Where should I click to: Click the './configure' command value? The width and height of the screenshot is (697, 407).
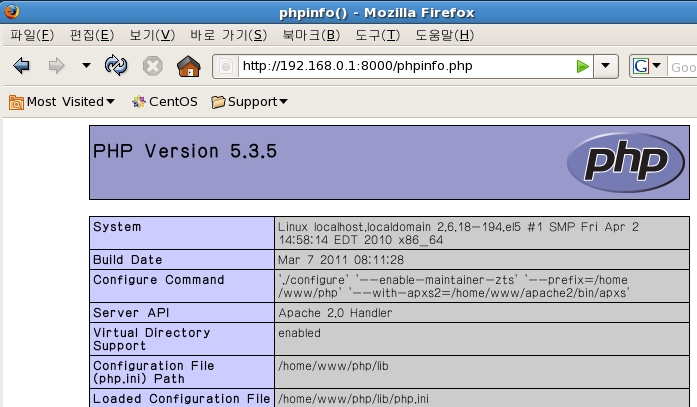coord(454,286)
